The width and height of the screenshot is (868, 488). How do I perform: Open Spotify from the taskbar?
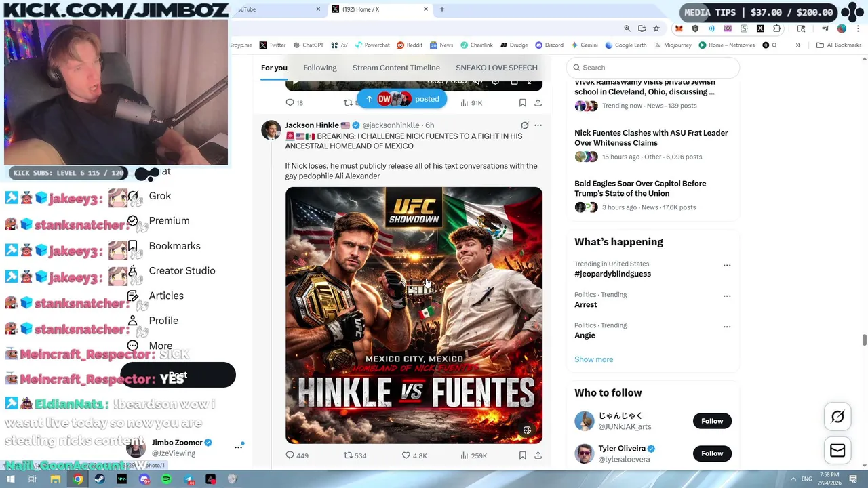click(x=167, y=479)
